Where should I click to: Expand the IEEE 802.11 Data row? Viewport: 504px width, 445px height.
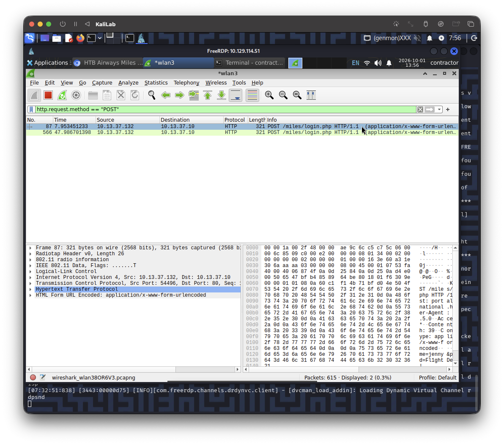(30, 266)
